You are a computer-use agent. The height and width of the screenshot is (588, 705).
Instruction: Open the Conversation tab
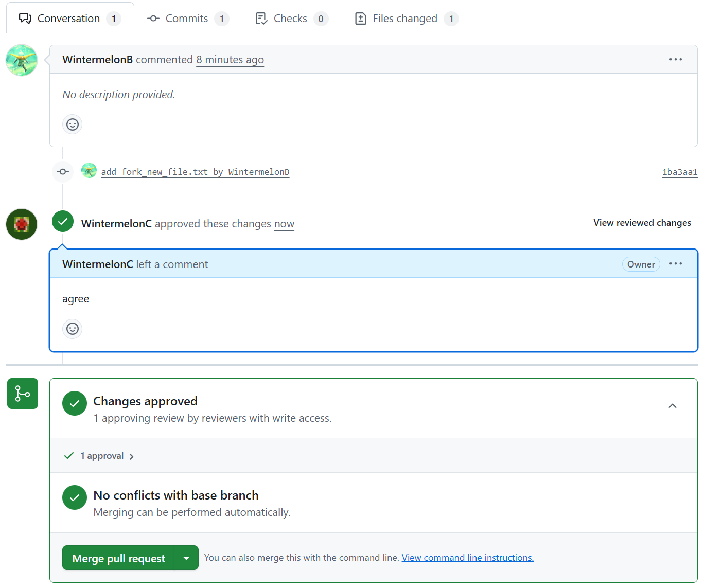[69, 19]
